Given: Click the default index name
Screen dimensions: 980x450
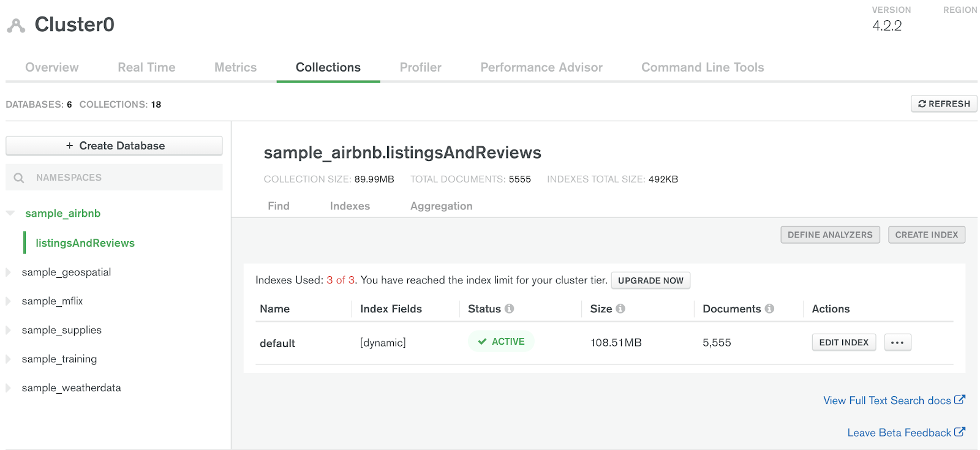Looking at the screenshot, I should (277, 343).
